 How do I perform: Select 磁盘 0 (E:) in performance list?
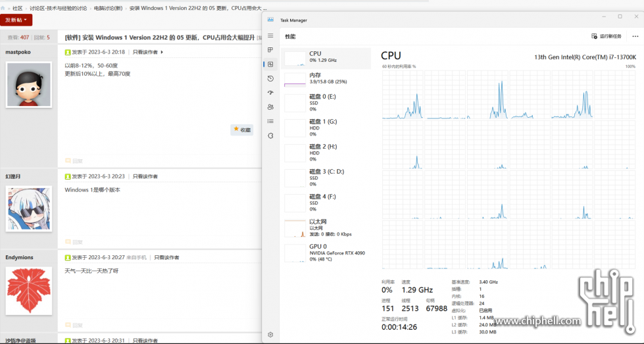coord(326,103)
